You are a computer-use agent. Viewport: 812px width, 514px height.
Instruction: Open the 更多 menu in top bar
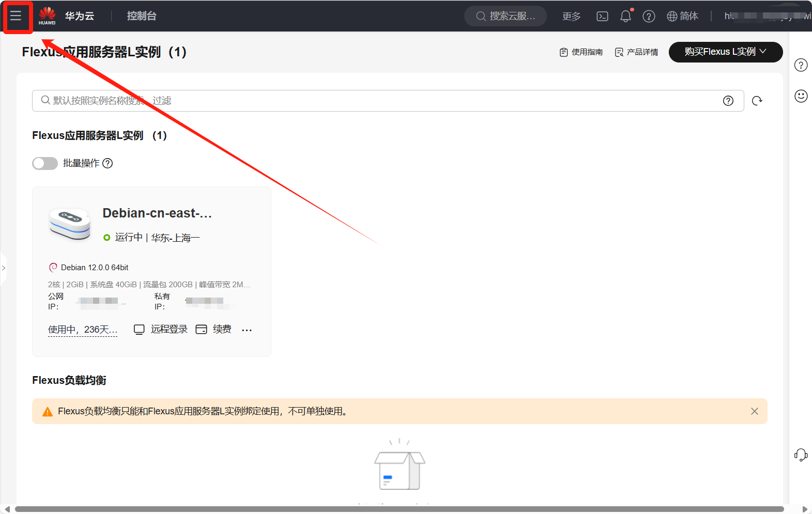click(x=571, y=17)
